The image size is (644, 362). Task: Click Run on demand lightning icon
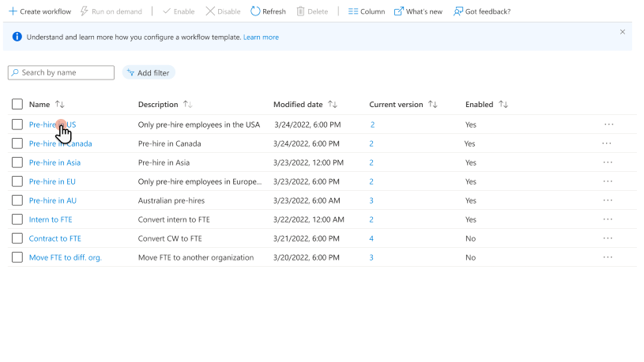[x=84, y=11]
